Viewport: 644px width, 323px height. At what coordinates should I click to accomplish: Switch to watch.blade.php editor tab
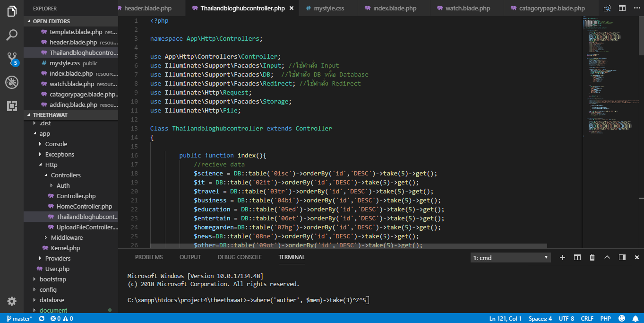coord(468,8)
